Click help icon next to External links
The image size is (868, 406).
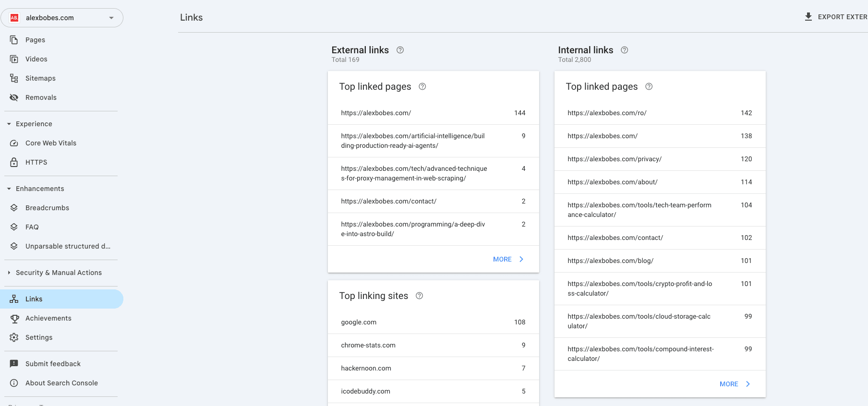pos(400,50)
